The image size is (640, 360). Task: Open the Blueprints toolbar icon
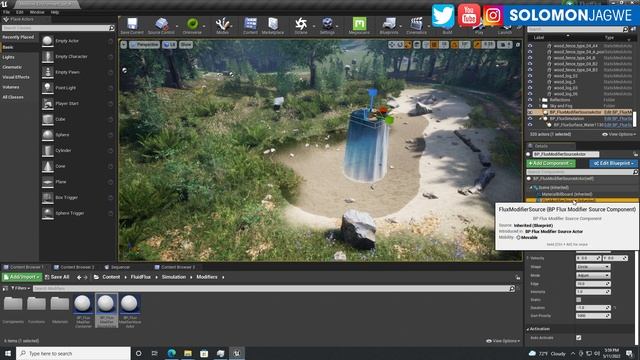tap(389, 24)
